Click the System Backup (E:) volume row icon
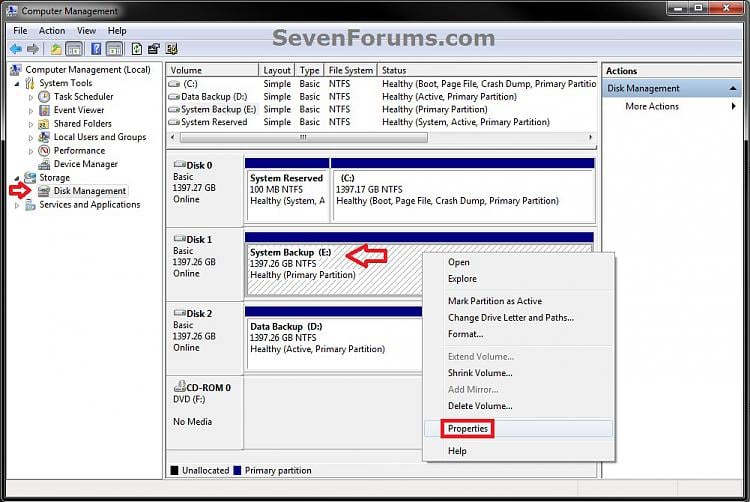The width and height of the screenshot is (750, 502). [174, 110]
